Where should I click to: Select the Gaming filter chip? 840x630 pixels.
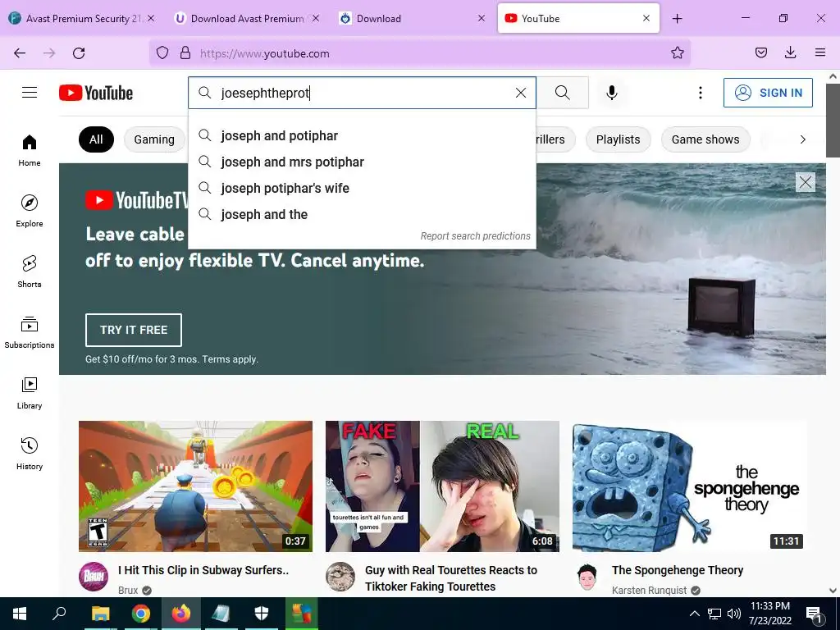[154, 139]
